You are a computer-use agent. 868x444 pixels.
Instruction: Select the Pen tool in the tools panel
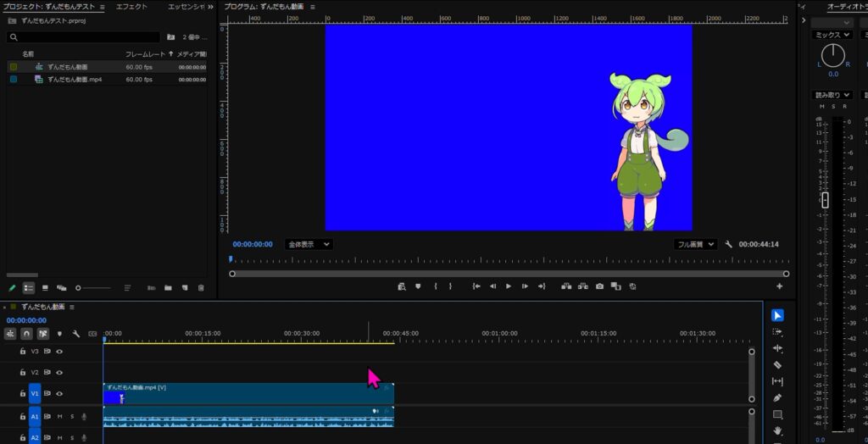(777, 397)
